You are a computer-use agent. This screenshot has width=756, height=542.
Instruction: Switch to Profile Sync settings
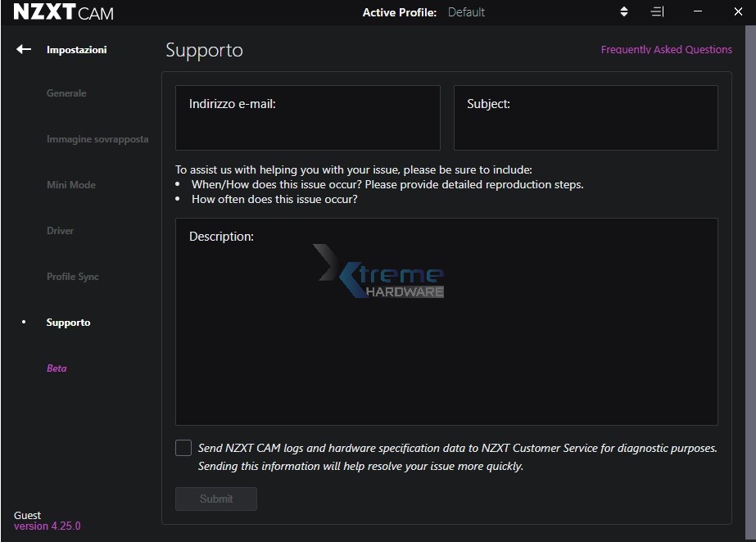pos(73,277)
